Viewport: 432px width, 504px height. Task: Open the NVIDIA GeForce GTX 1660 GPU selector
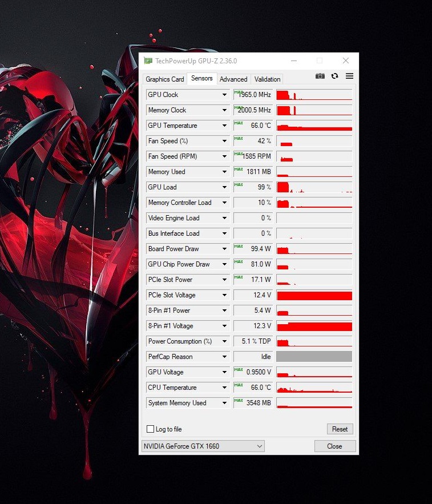coord(203,446)
